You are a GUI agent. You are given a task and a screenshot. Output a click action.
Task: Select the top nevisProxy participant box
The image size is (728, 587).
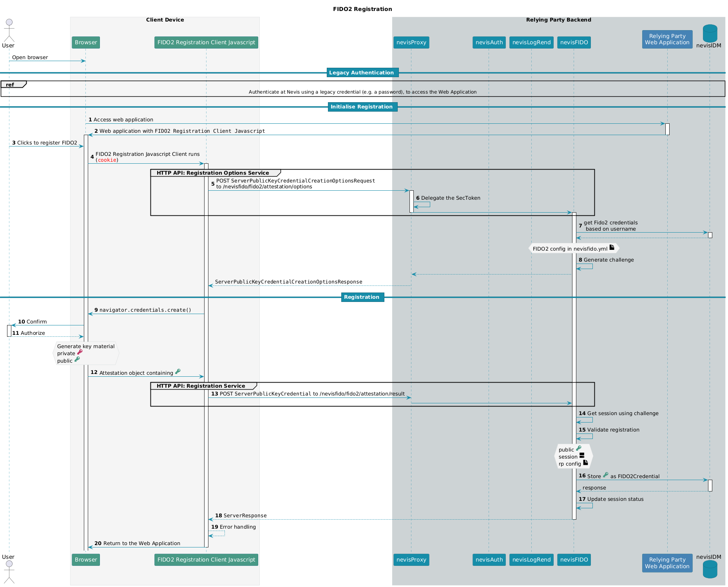click(x=411, y=42)
